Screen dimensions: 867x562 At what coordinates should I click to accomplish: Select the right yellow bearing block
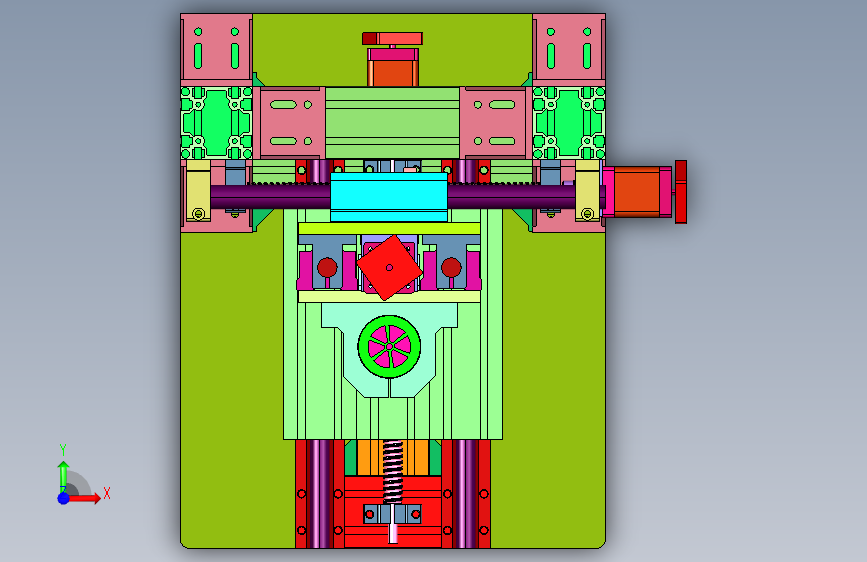(588, 191)
